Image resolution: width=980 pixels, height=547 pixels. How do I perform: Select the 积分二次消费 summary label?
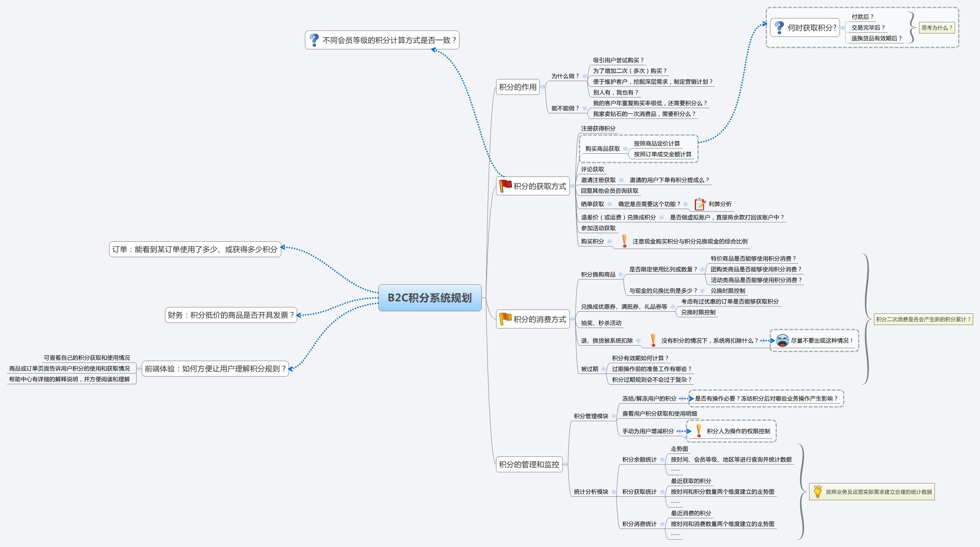(x=923, y=319)
